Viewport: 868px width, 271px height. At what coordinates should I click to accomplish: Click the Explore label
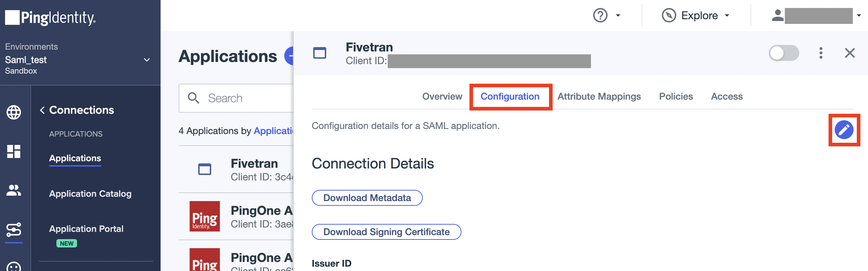[x=699, y=16]
